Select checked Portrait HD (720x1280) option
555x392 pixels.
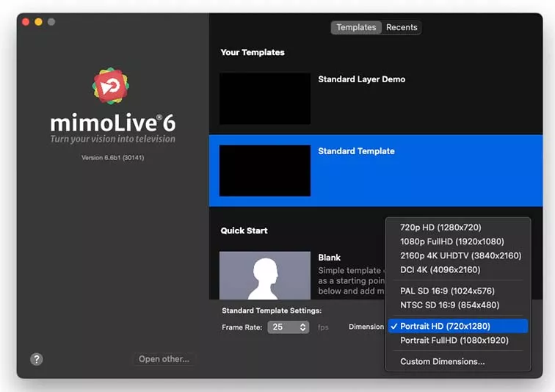click(458, 326)
